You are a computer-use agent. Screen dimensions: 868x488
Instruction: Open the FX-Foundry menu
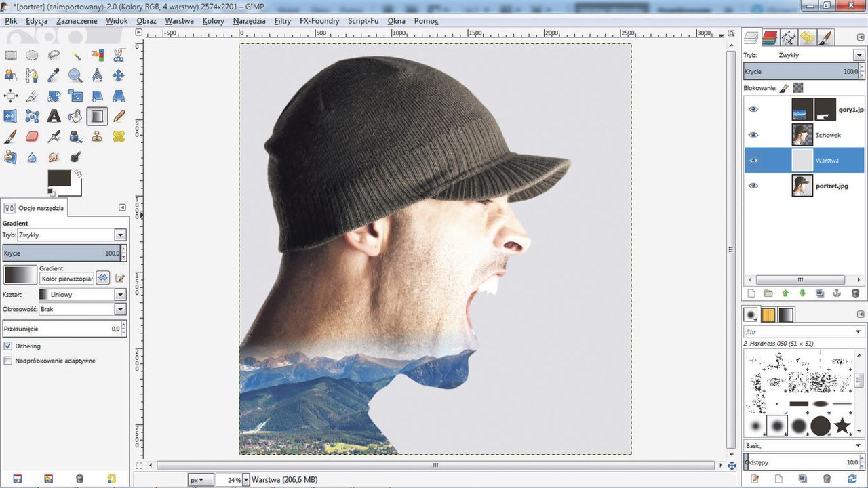pyautogui.click(x=319, y=21)
